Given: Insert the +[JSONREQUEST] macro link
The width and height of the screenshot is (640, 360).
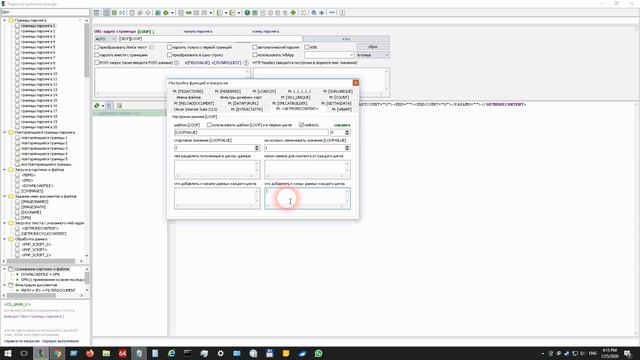Looking at the screenshot, I should [227, 63].
